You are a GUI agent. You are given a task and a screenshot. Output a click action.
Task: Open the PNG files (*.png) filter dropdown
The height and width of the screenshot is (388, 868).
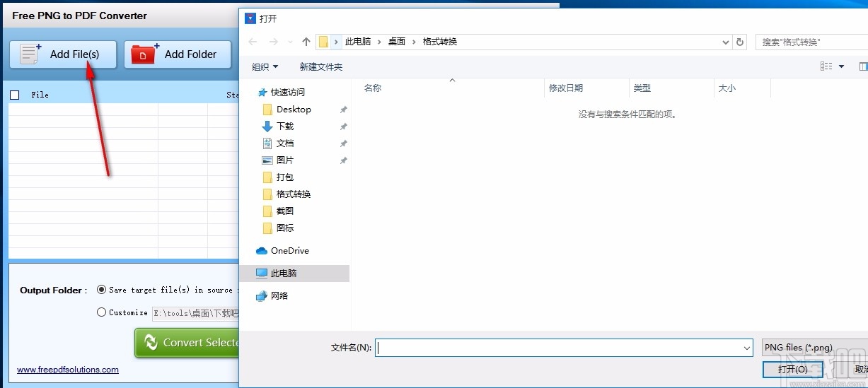[815, 348]
